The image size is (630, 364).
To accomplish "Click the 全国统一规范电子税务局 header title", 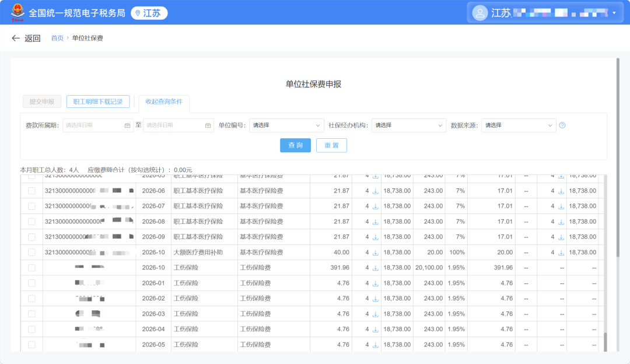I will pyautogui.click(x=77, y=13).
